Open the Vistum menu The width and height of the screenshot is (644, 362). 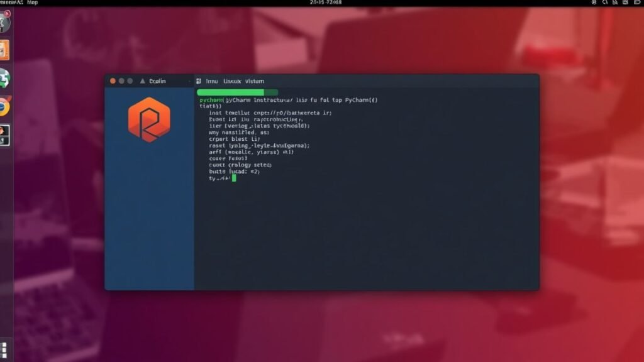pos(255,81)
